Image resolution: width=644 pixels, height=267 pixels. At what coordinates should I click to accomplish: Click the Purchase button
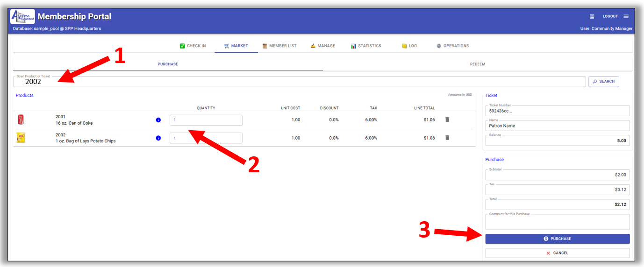[x=557, y=239]
